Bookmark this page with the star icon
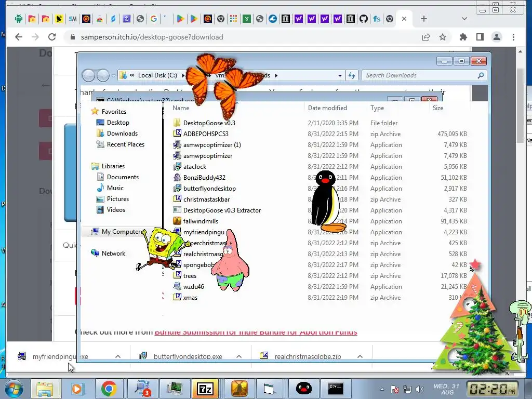Viewport: 532px width, 399px height. click(443, 37)
